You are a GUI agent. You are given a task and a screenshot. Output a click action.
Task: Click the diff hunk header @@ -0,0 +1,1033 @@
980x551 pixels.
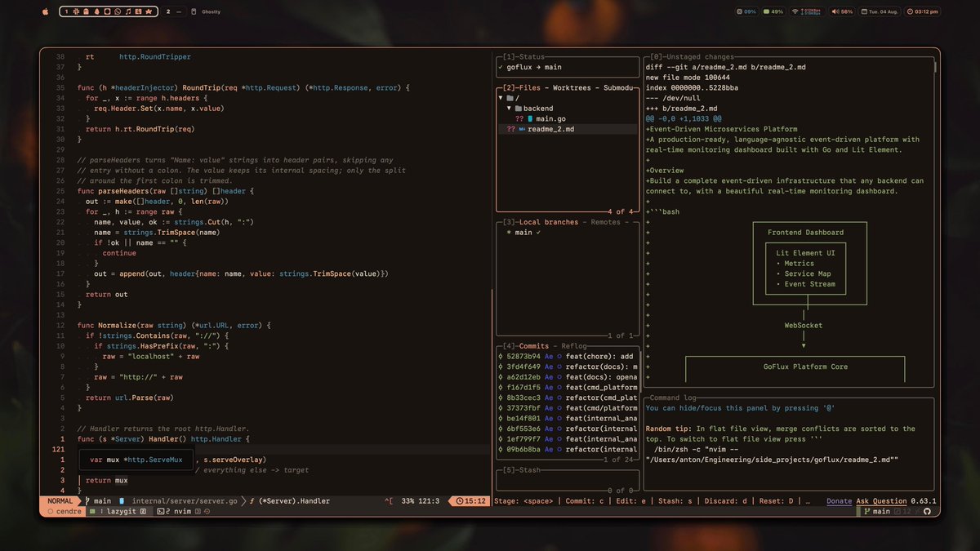point(683,118)
